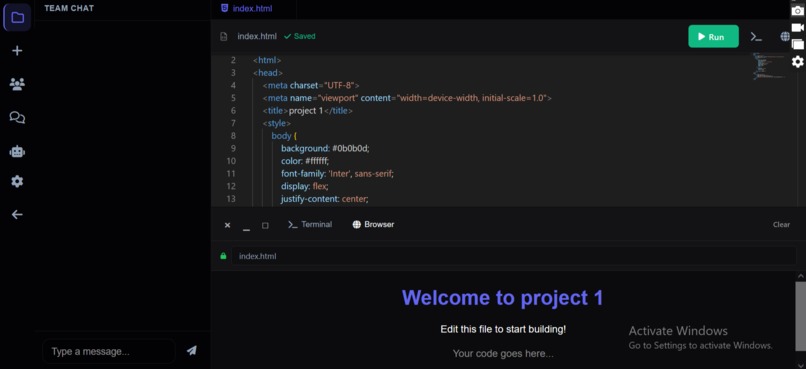Click the background: #0b0b0d code line
Screen dimensions: 806x369
pos(325,148)
